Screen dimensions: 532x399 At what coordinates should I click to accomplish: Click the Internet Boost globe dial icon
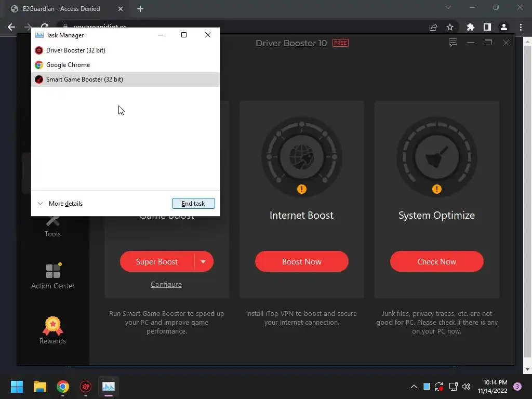302,157
